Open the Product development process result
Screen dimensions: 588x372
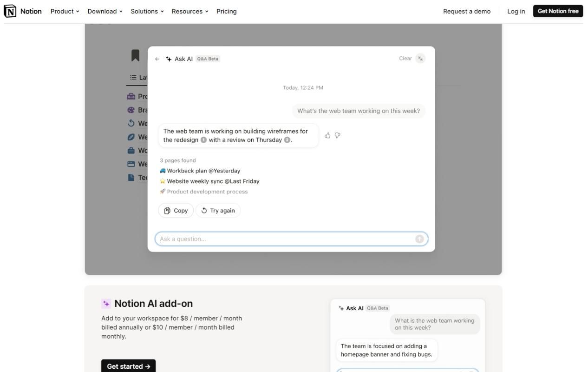[203, 192]
